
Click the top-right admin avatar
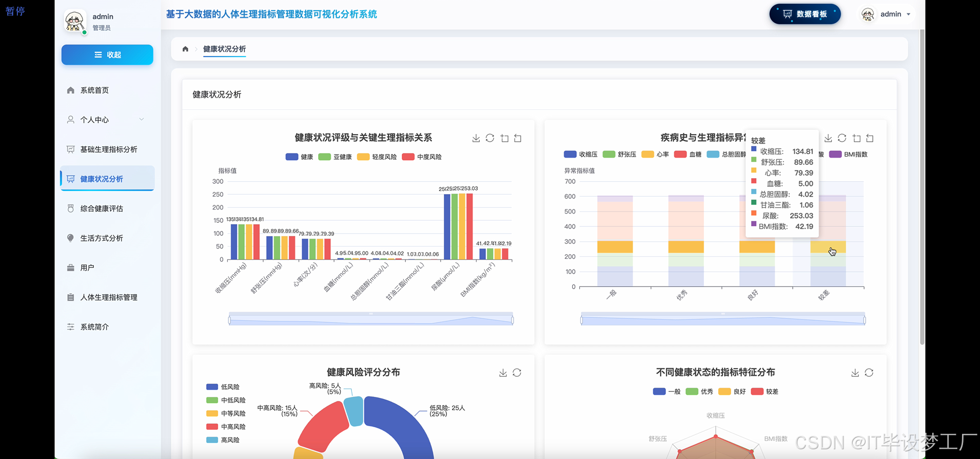point(868,14)
